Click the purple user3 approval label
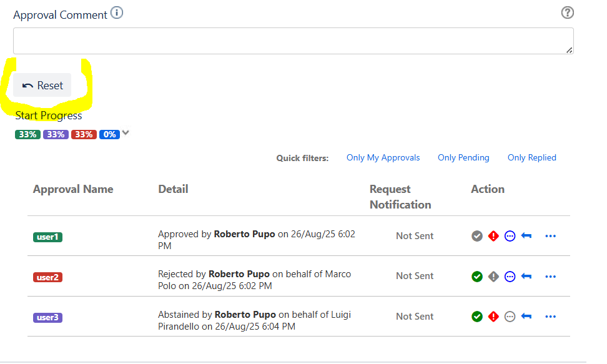 pos(47,318)
